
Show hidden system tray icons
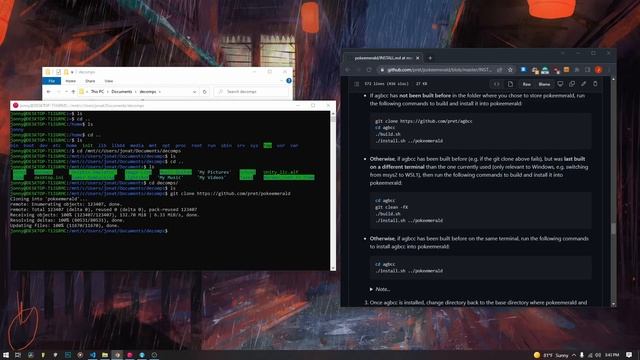(574, 355)
